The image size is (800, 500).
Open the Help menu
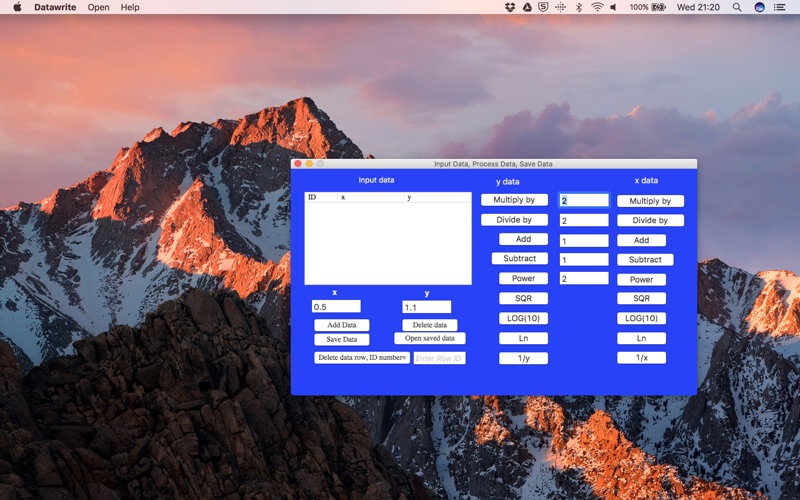point(130,7)
